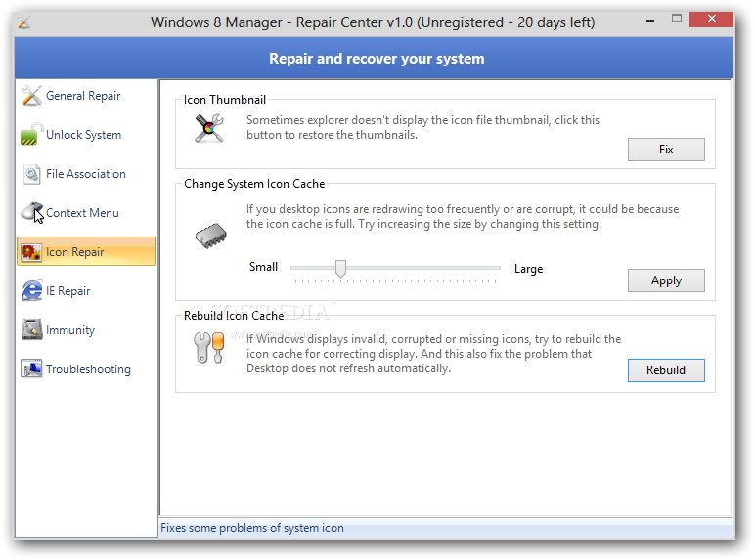Click the 'Small' slider label

263,267
